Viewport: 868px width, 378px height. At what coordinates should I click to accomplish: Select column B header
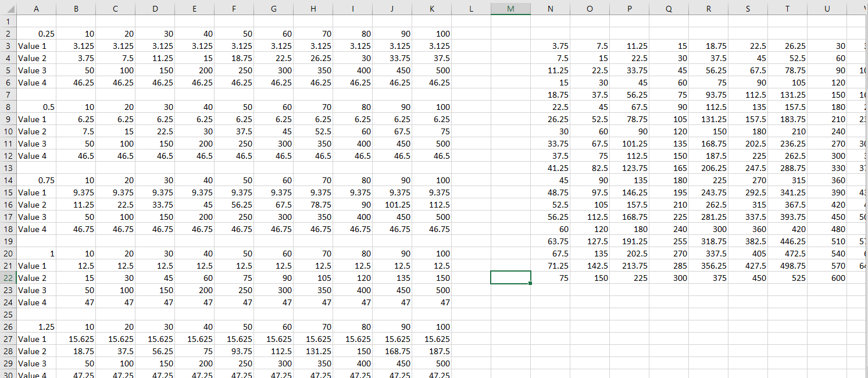coord(76,9)
